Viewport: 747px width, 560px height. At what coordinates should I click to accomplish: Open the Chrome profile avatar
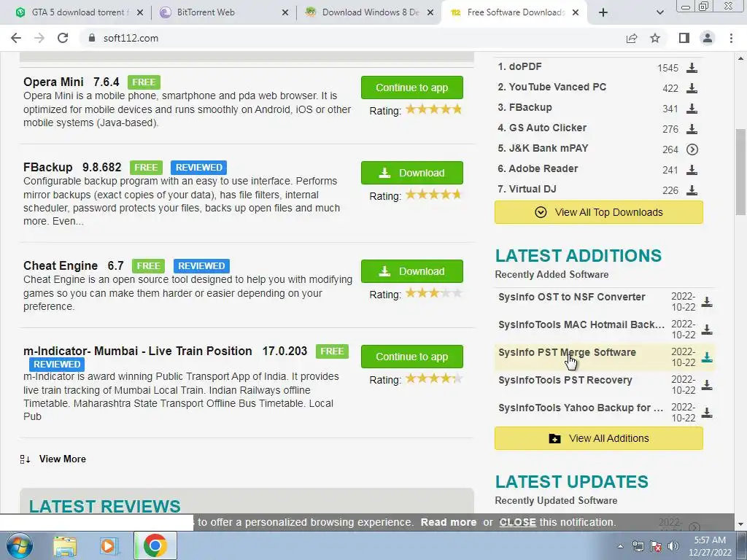click(708, 38)
